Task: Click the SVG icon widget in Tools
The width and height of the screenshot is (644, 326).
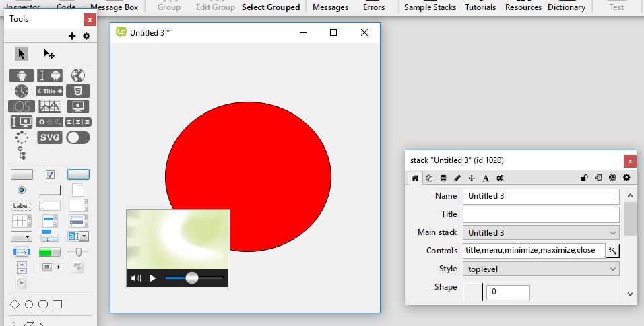Action: (x=50, y=137)
